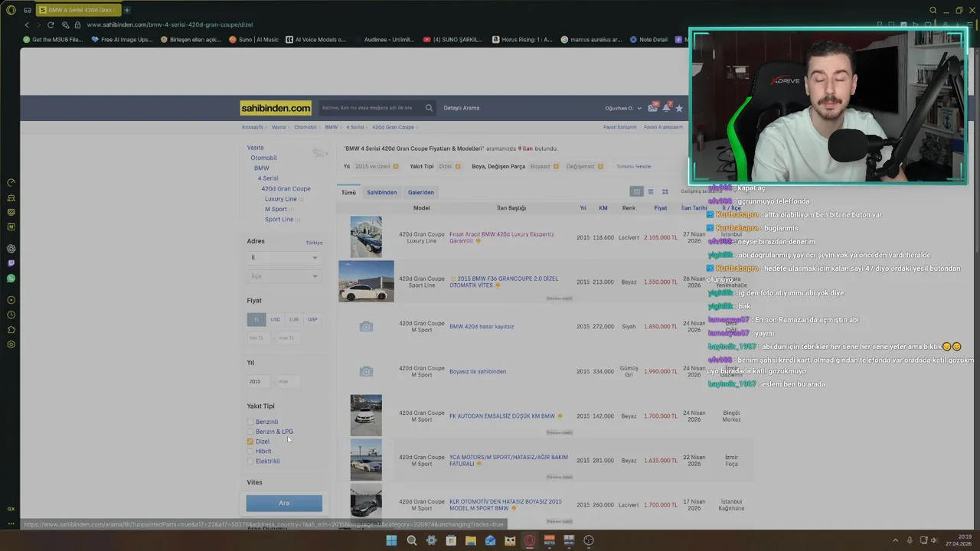This screenshot has height=551, width=980.
Task: Click the search magnifier icon in sahibinden header
Action: click(x=429, y=108)
